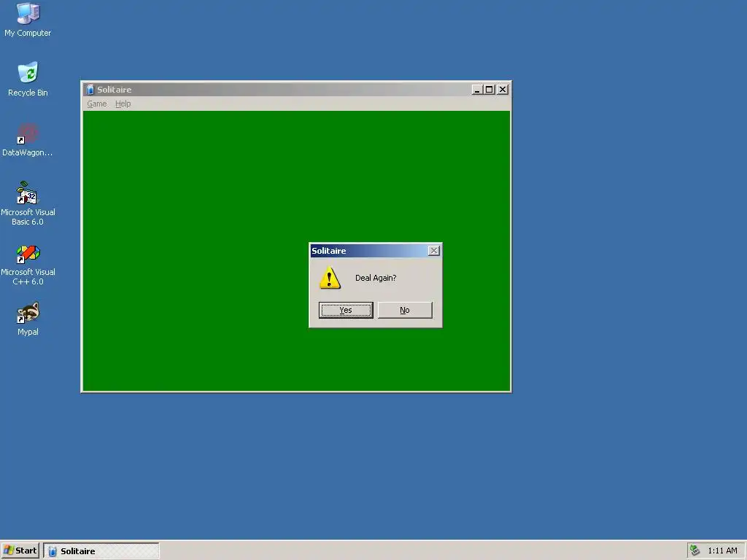747x560 pixels.
Task: Open the Start menu
Action: [20, 551]
